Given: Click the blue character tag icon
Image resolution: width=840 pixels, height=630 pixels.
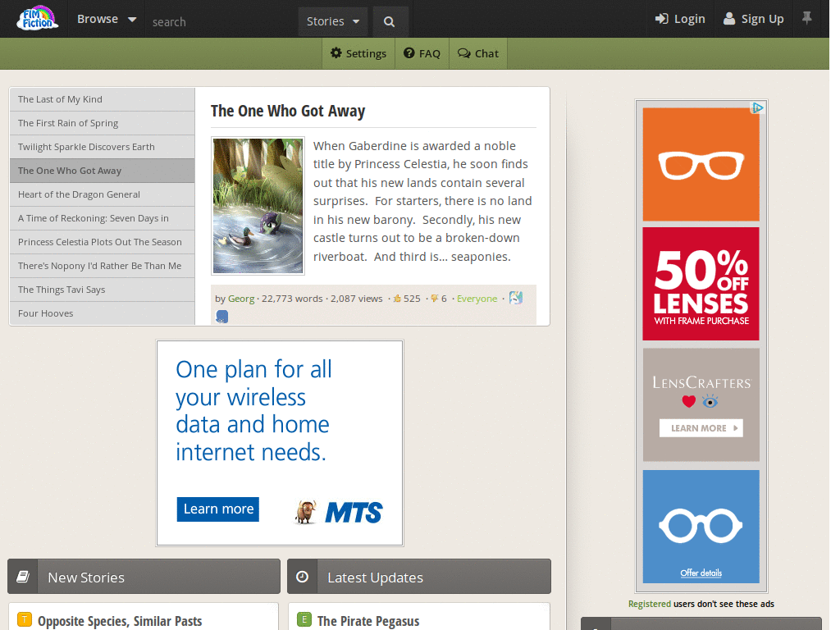Looking at the screenshot, I should 221,317.
